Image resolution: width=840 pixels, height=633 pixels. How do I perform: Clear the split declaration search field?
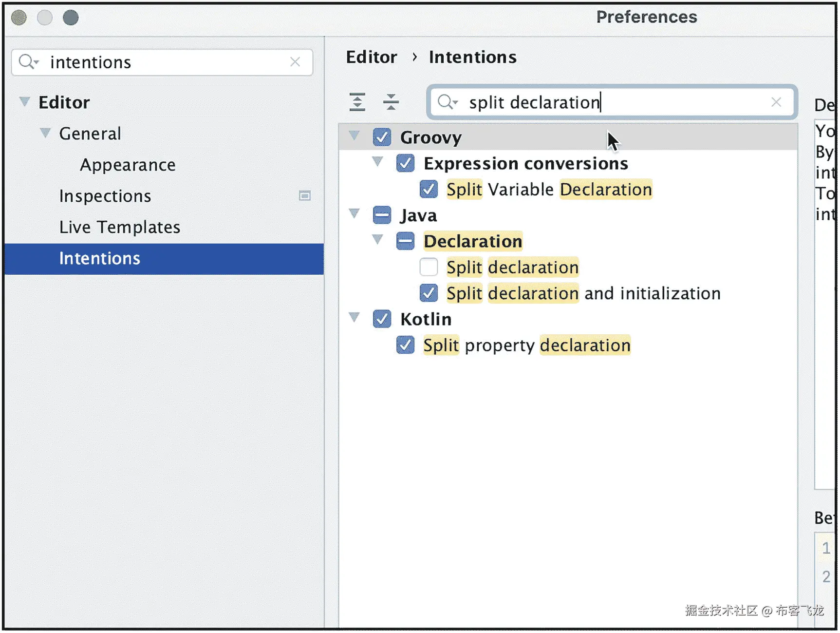pos(776,102)
